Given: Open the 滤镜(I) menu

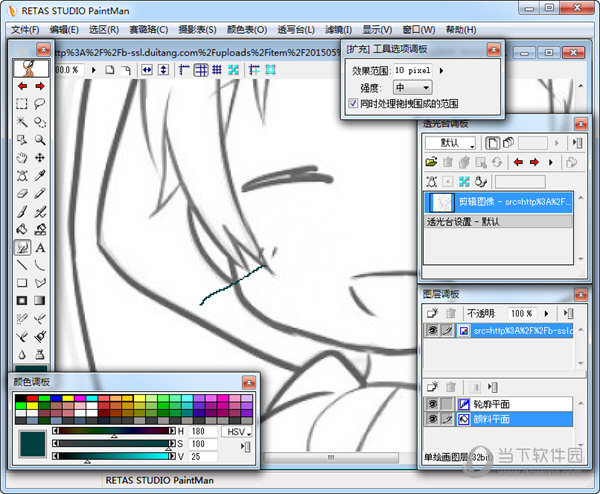Looking at the screenshot, I should [338, 29].
